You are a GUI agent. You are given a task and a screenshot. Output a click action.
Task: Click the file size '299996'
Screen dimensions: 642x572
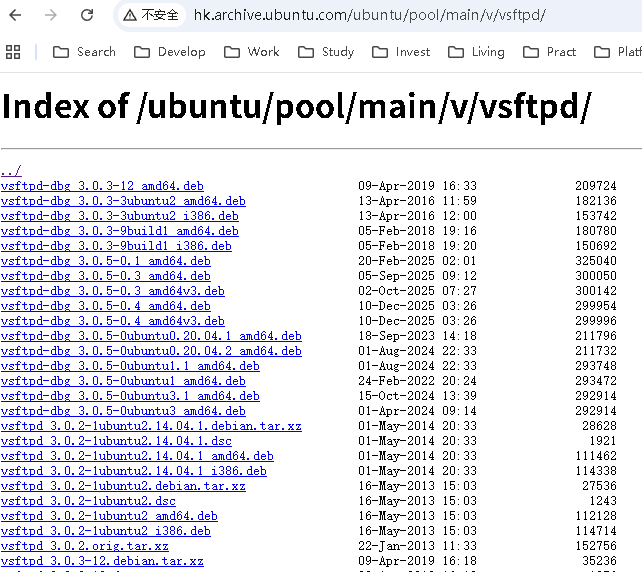tap(596, 321)
